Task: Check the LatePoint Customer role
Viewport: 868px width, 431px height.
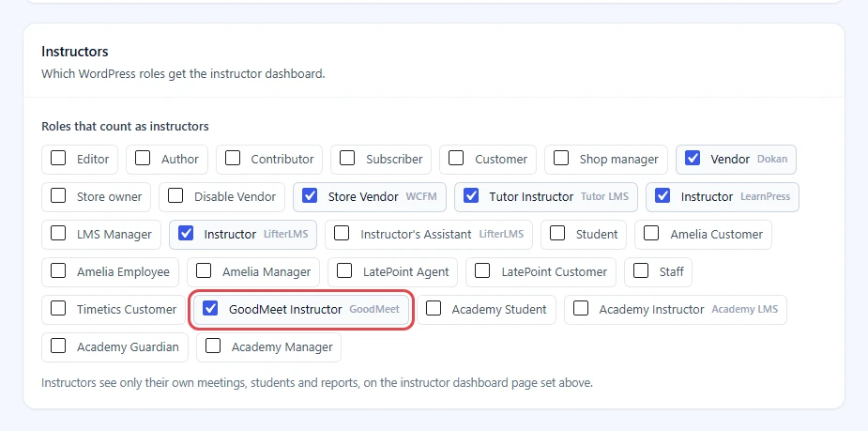Action: click(x=482, y=271)
